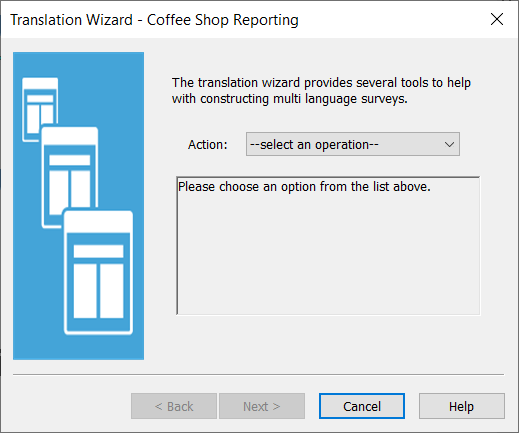Open Help for the Translation Wizard

(462, 406)
